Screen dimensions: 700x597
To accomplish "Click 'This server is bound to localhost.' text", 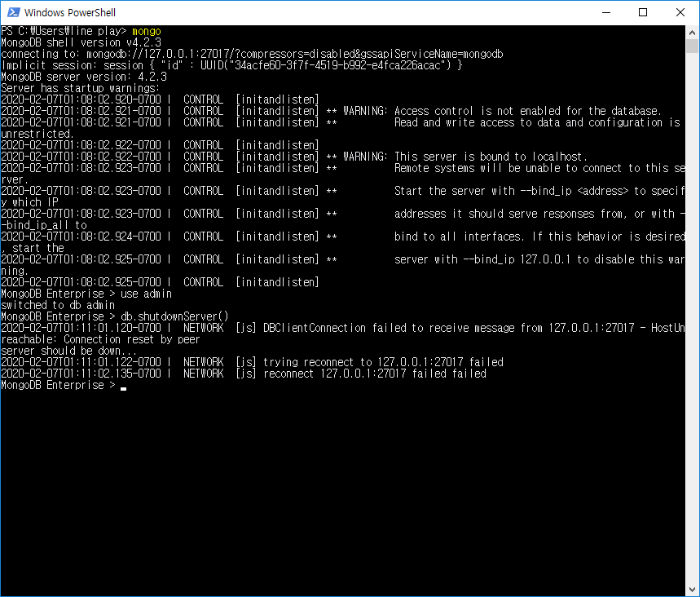I will [491, 157].
